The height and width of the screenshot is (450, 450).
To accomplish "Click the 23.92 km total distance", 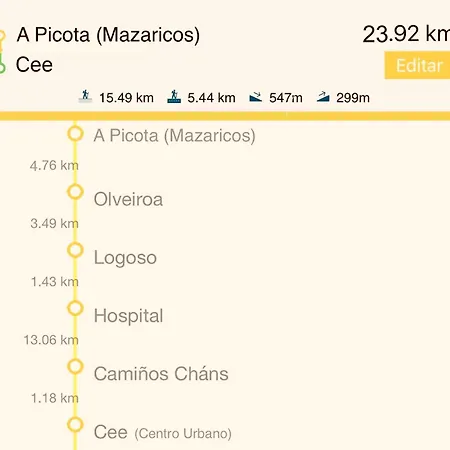I will coord(406,34).
